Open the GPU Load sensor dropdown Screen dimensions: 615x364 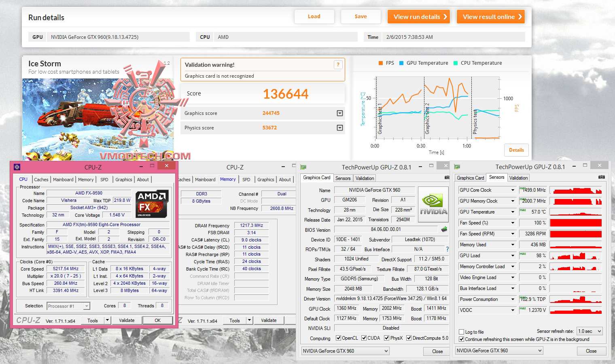(x=513, y=256)
